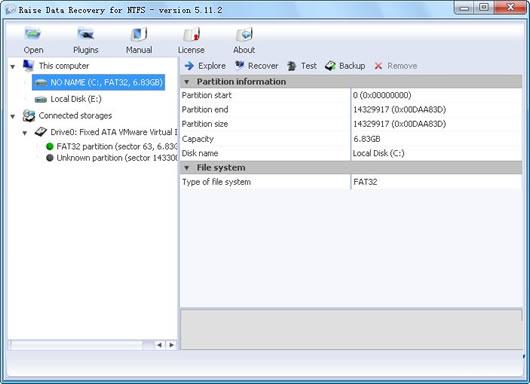This screenshot has width=530, height=384.
Task: Click the green FAT32 partition status dot
Action: click(50, 146)
